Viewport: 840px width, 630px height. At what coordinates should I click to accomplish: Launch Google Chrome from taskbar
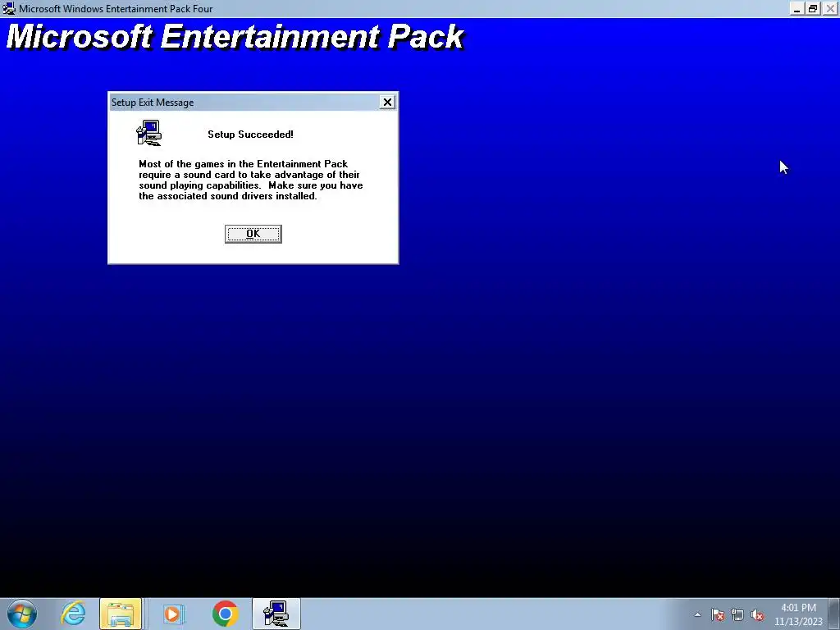pyautogui.click(x=225, y=614)
